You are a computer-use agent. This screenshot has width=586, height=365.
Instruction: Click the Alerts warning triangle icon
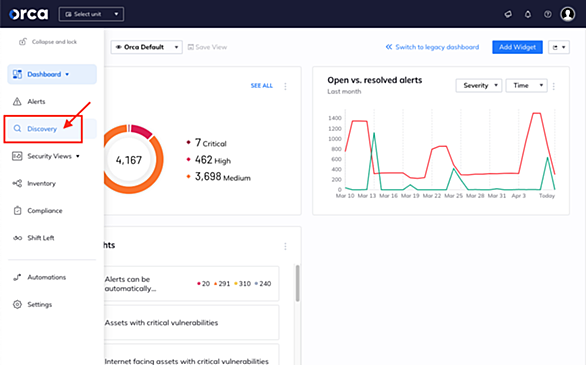17,101
